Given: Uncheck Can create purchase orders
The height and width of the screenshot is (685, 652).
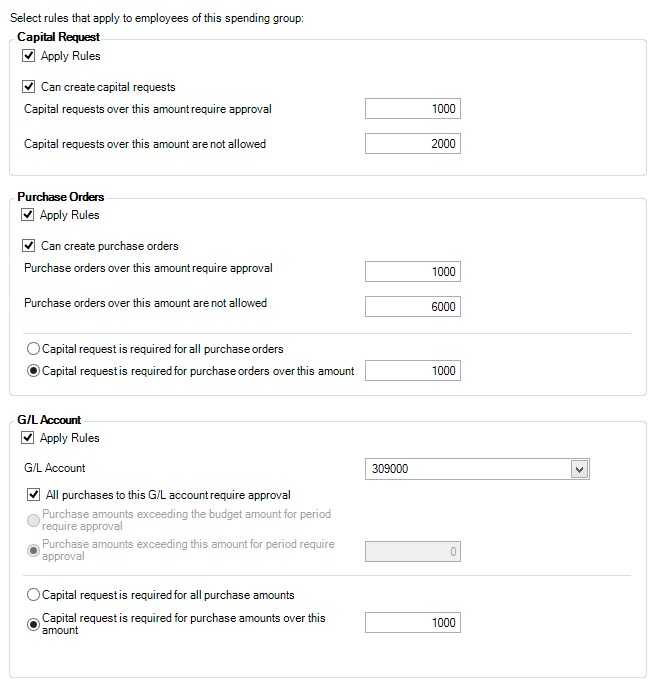Looking at the screenshot, I should (28, 246).
